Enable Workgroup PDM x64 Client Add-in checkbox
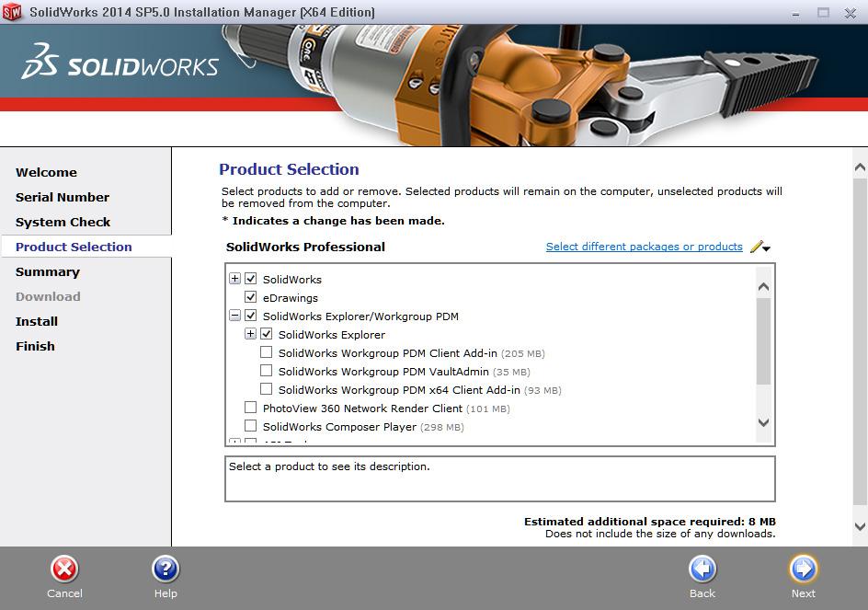Viewport: 868px width, 610px height. (x=267, y=389)
